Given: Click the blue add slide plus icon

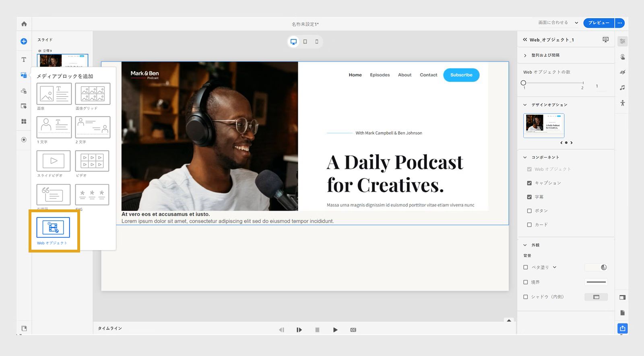Looking at the screenshot, I should click(24, 41).
